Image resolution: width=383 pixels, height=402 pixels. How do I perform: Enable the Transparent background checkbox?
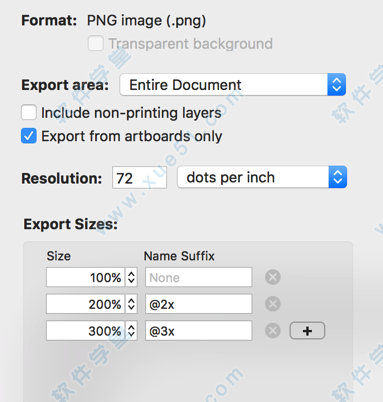click(x=95, y=44)
